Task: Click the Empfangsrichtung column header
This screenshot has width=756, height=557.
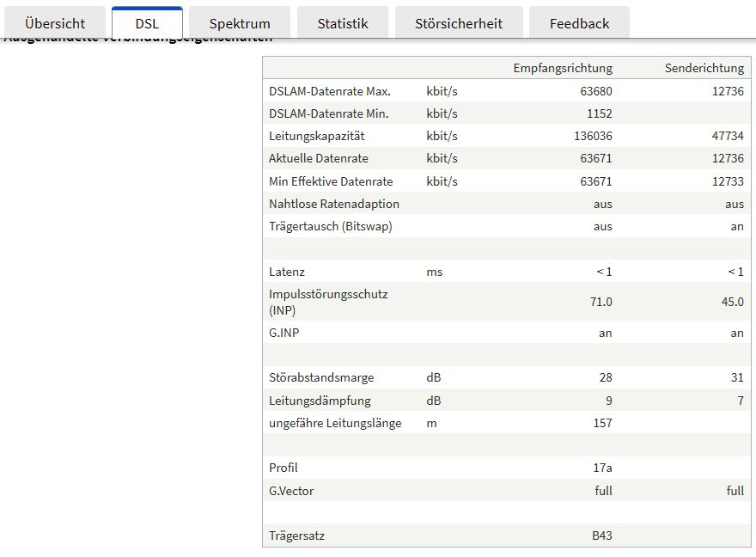Action: (x=563, y=68)
